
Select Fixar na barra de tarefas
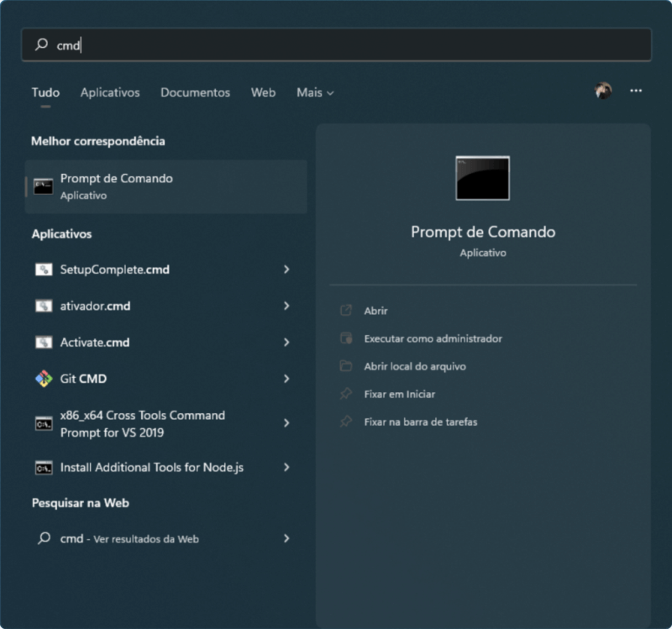421,422
